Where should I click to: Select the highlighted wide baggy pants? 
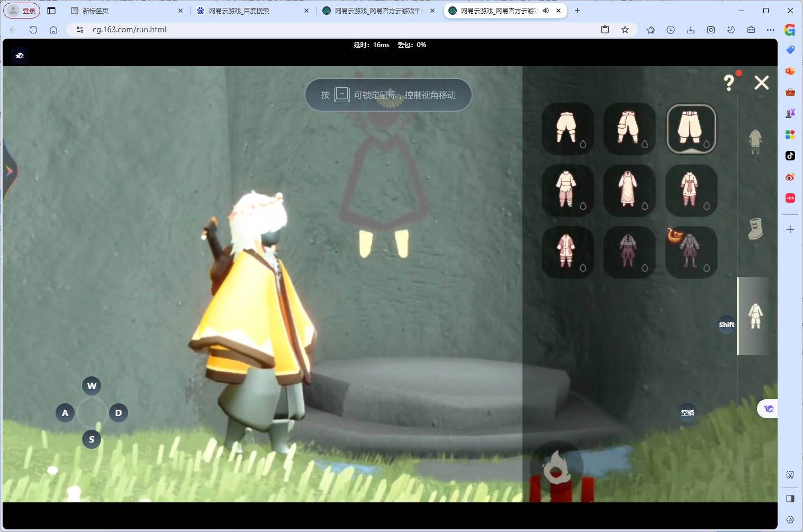691,129
